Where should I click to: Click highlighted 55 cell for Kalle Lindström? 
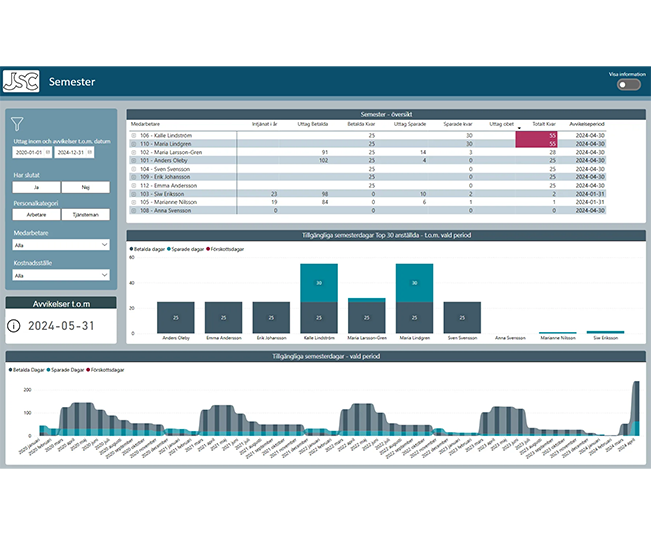click(536, 135)
